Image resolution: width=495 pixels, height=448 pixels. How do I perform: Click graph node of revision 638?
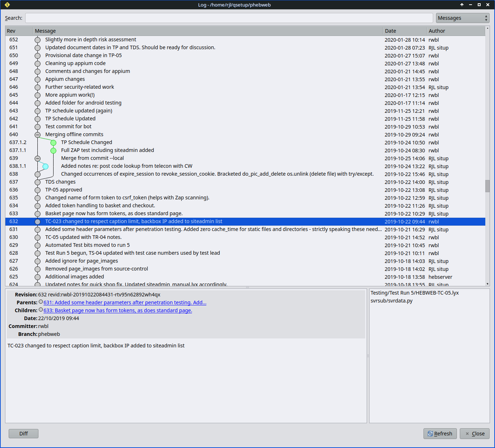37,174
